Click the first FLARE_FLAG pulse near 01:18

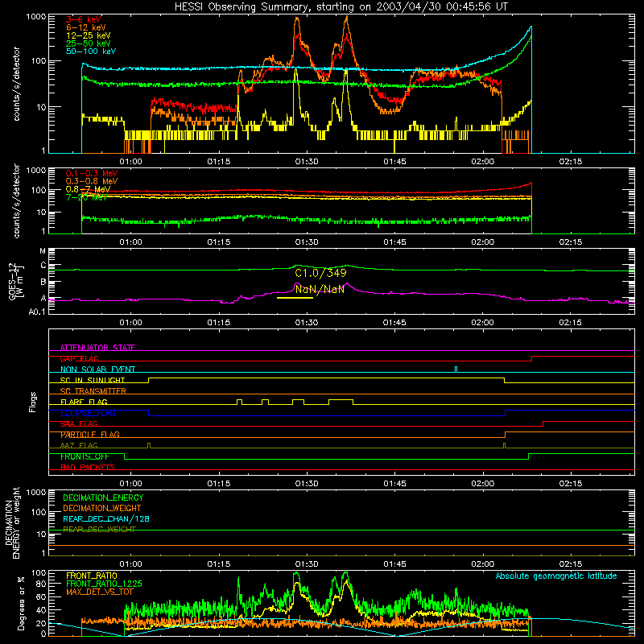click(239, 402)
